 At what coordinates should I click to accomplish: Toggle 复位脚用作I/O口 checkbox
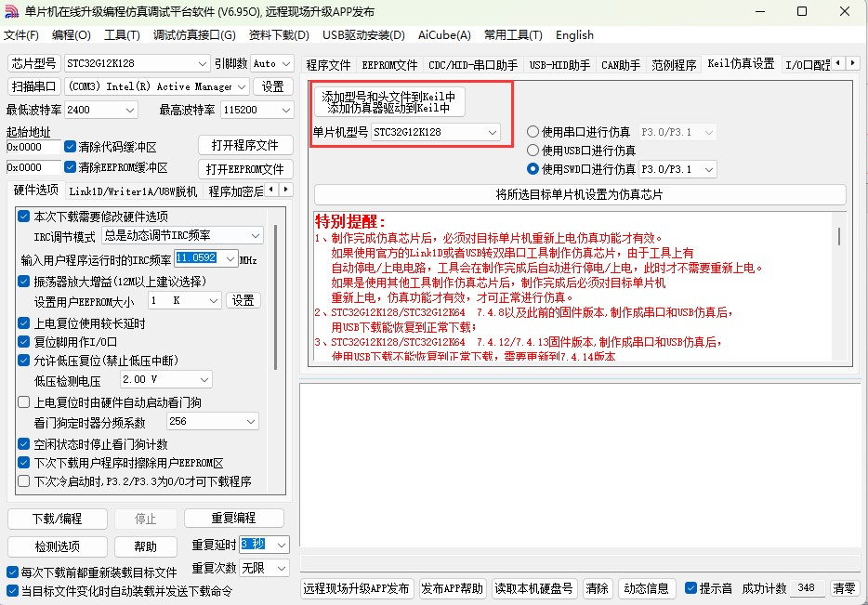23,341
